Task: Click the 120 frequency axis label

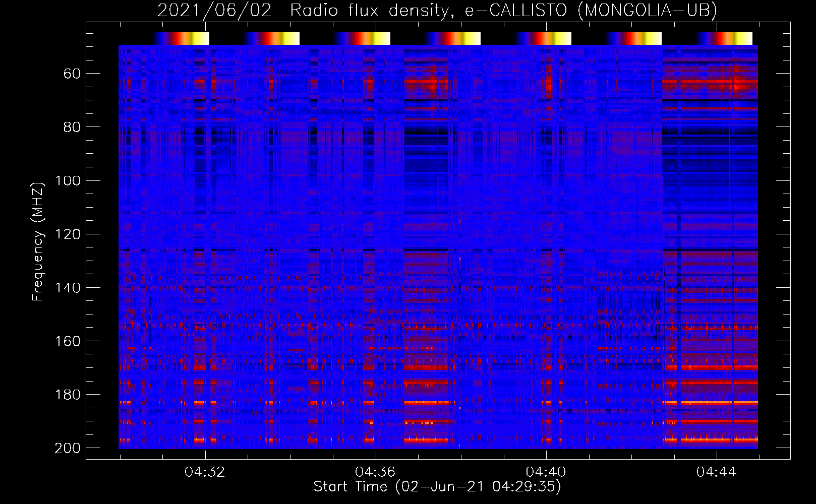Action: [68, 234]
